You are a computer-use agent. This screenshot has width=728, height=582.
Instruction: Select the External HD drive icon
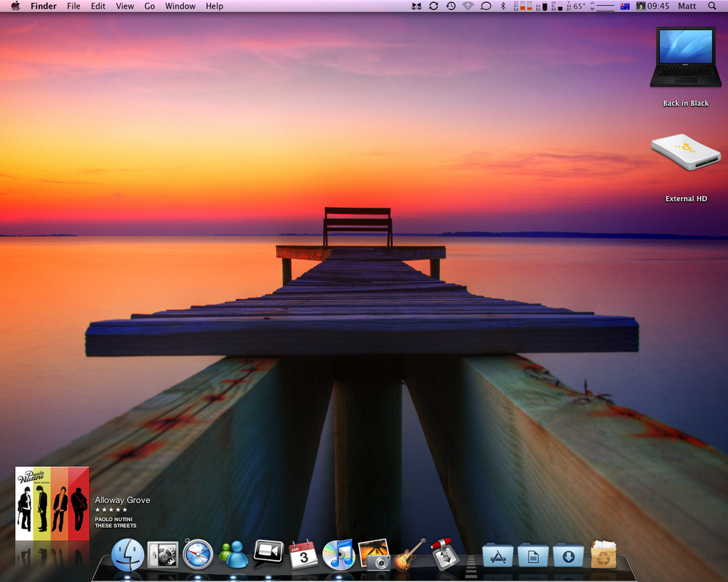coord(686,153)
